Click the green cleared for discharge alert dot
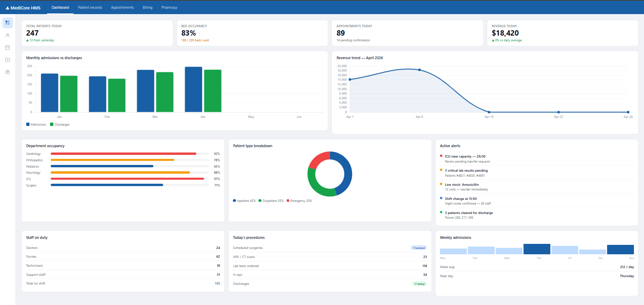 (x=441, y=212)
